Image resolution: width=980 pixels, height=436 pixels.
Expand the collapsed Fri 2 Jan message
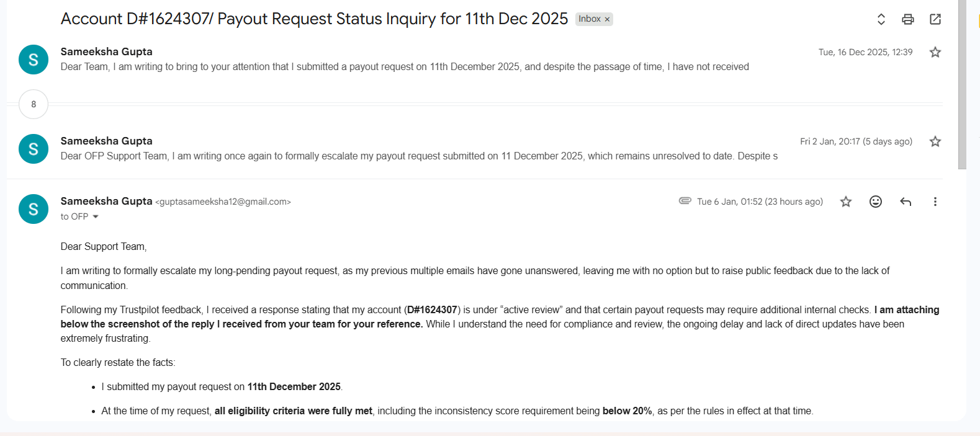point(419,156)
